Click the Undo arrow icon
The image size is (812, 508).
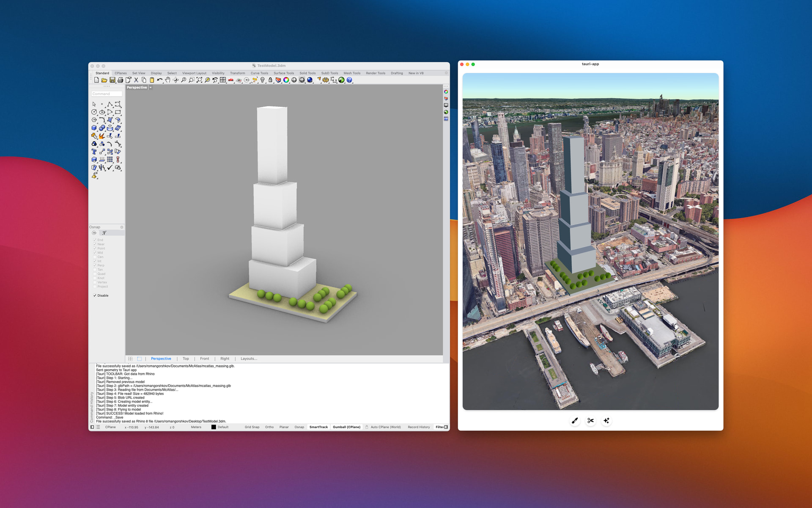tap(159, 80)
